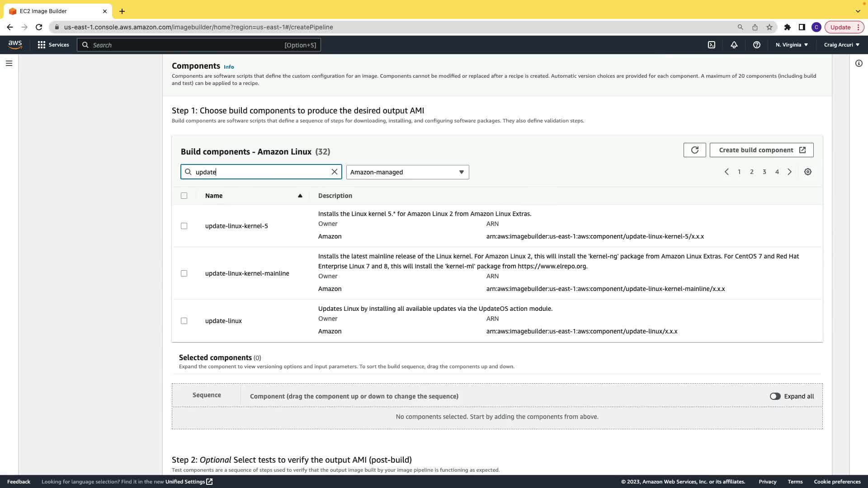
Task: Click the help question mark icon
Action: (756, 45)
